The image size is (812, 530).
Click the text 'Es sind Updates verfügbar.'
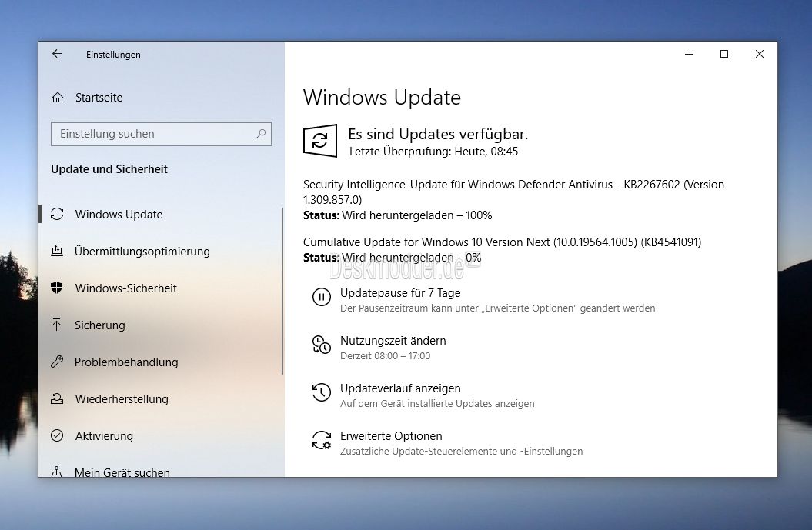click(x=438, y=134)
